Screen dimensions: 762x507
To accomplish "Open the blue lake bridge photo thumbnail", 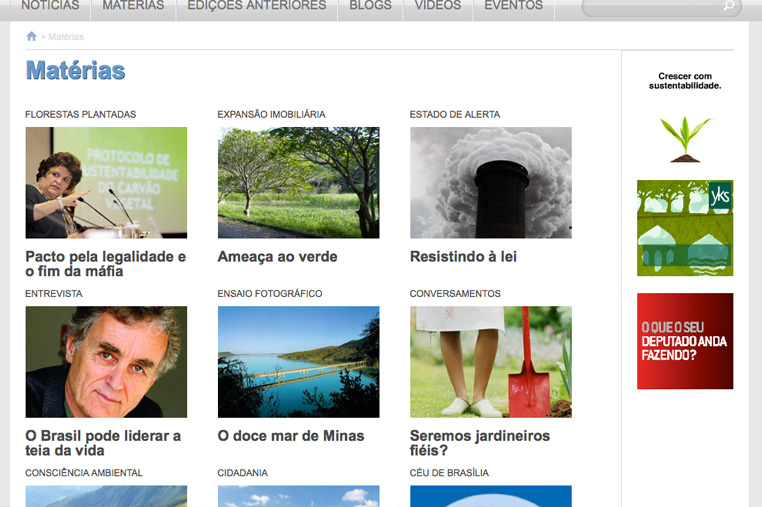I will (x=298, y=361).
